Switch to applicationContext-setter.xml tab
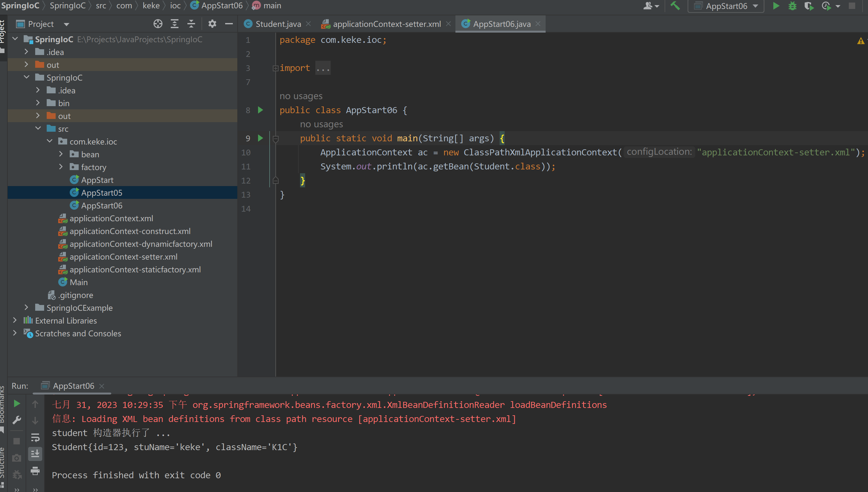This screenshot has height=492, width=868. point(386,24)
